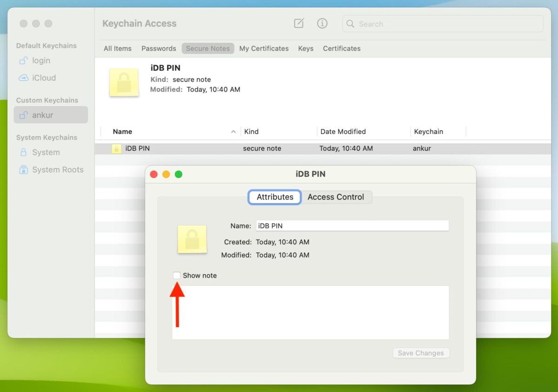Image resolution: width=558 pixels, height=392 pixels.
Task: Click inside the note text area
Action: [311, 312]
